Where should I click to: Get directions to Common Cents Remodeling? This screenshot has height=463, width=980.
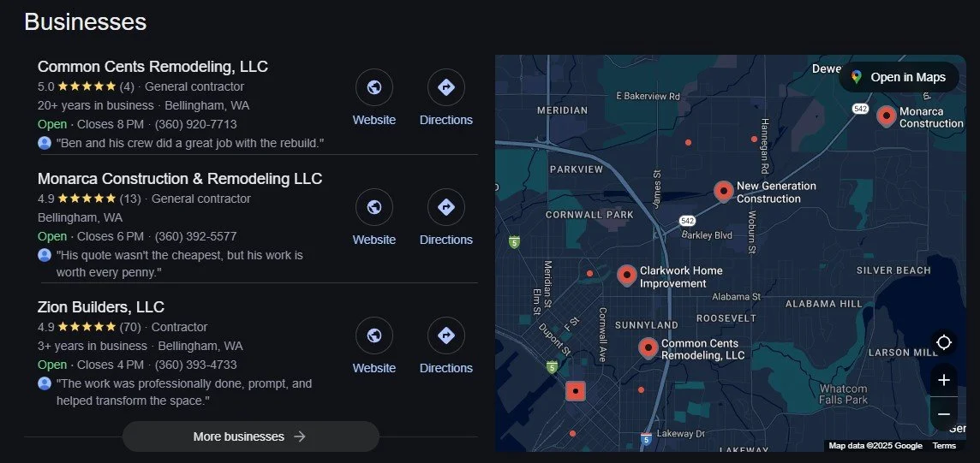point(445,87)
